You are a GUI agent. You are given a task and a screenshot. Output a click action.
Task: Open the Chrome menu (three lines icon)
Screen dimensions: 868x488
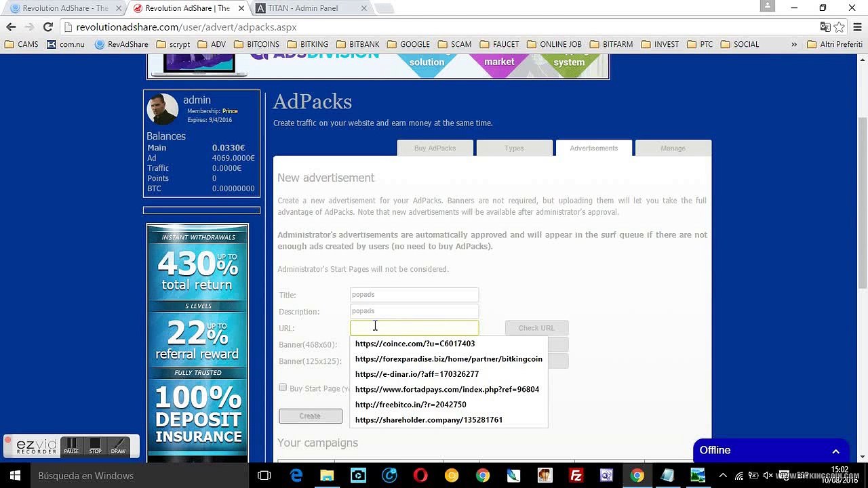857,27
